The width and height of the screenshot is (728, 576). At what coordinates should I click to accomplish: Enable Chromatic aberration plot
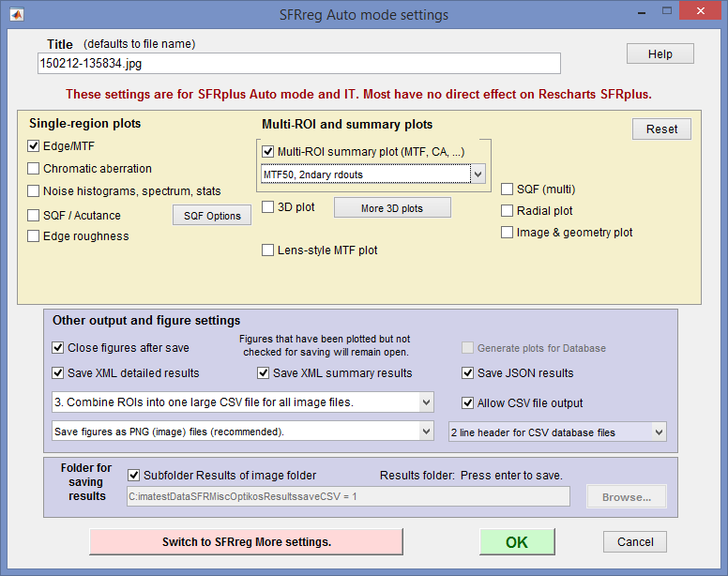coord(33,169)
